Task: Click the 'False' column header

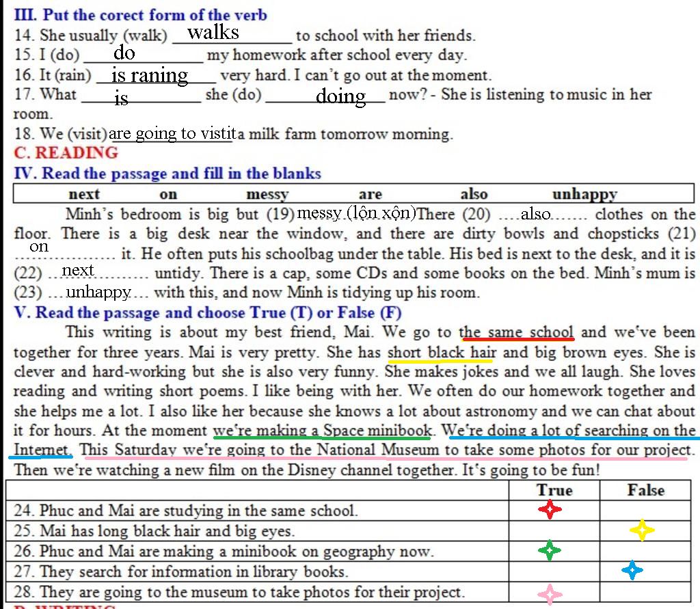Action: [645, 490]
